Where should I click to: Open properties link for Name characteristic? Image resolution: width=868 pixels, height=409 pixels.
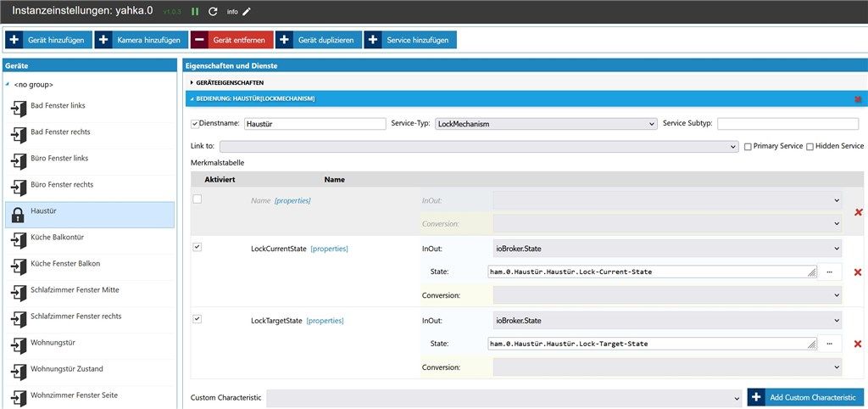[x=292, y=200]
